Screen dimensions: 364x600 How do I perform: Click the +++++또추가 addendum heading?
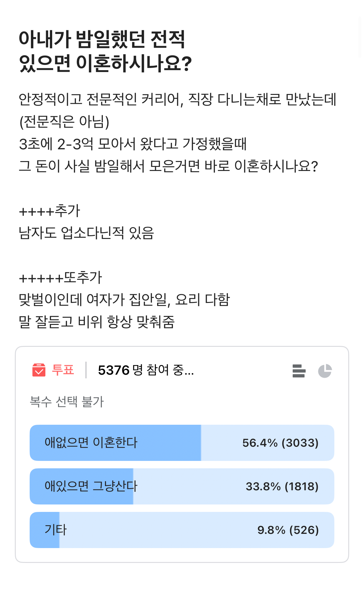point(60,278)
